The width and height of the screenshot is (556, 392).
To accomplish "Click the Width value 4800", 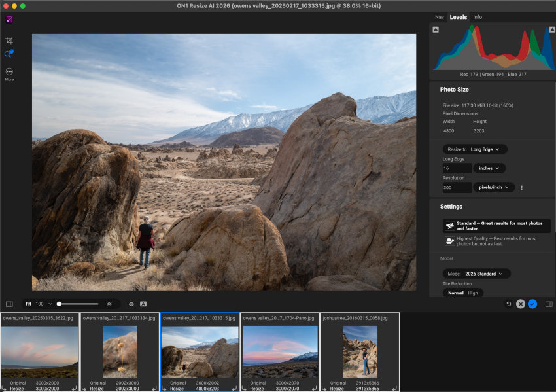I will click(x=449, y=131).
